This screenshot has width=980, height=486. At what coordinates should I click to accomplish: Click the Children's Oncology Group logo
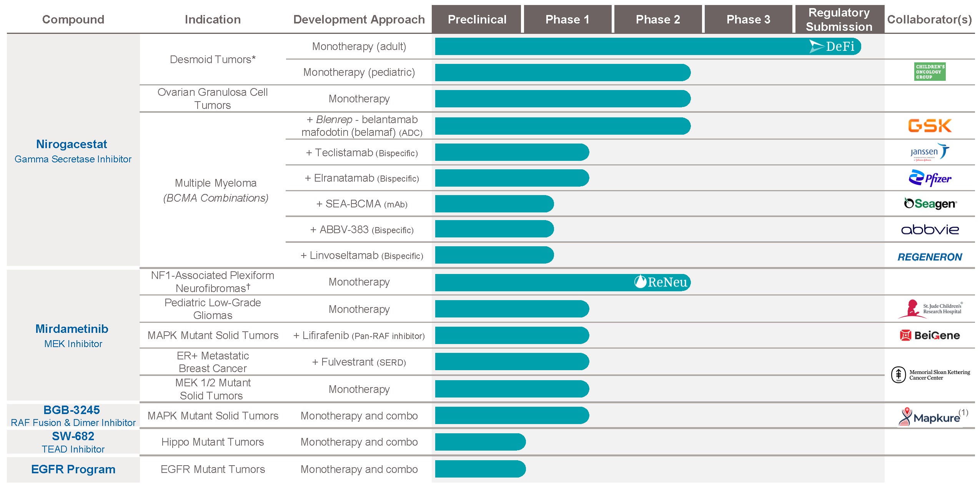click(929, 72)
